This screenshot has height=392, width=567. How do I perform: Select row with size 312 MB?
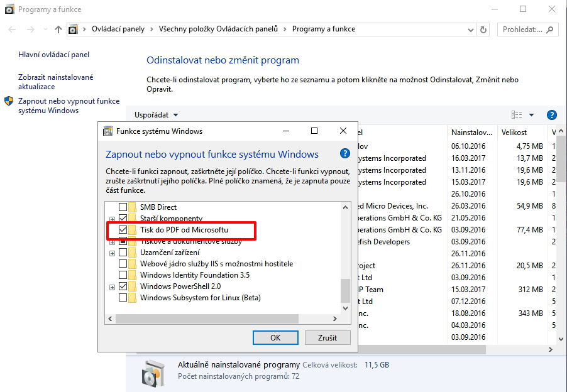click(x=456, y=290)
